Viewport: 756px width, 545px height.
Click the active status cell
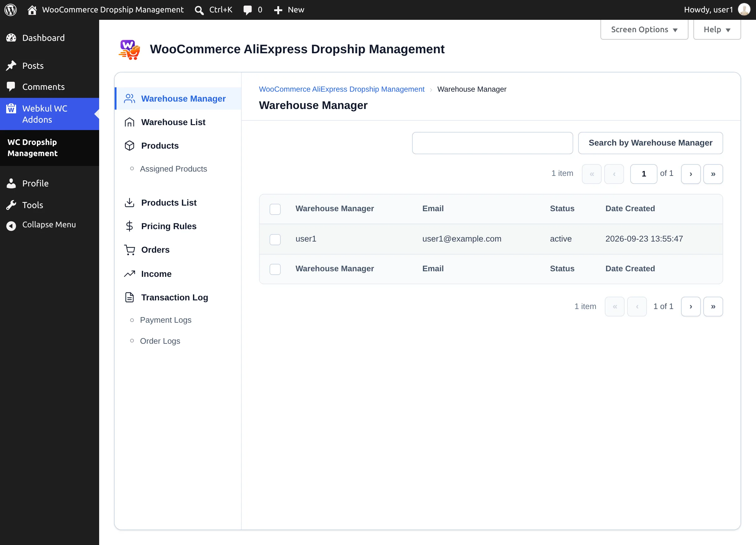click(560, 239)
